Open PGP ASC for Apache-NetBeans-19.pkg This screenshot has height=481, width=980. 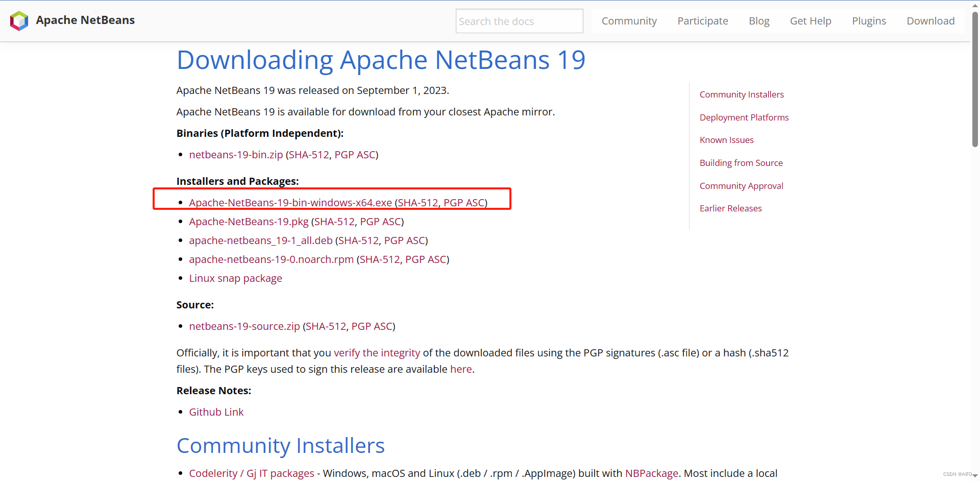380,222
